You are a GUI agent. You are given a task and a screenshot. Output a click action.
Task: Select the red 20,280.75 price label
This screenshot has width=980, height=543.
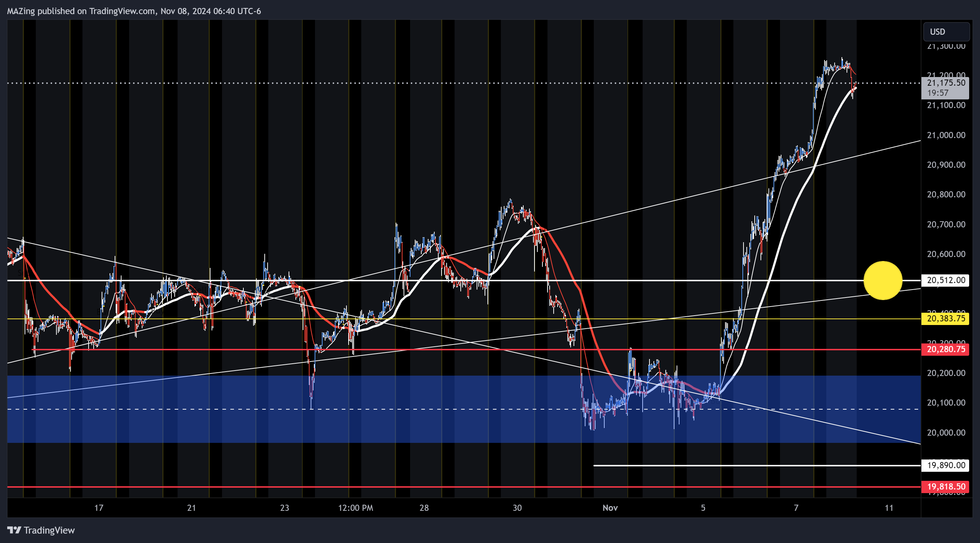(945, 350)
